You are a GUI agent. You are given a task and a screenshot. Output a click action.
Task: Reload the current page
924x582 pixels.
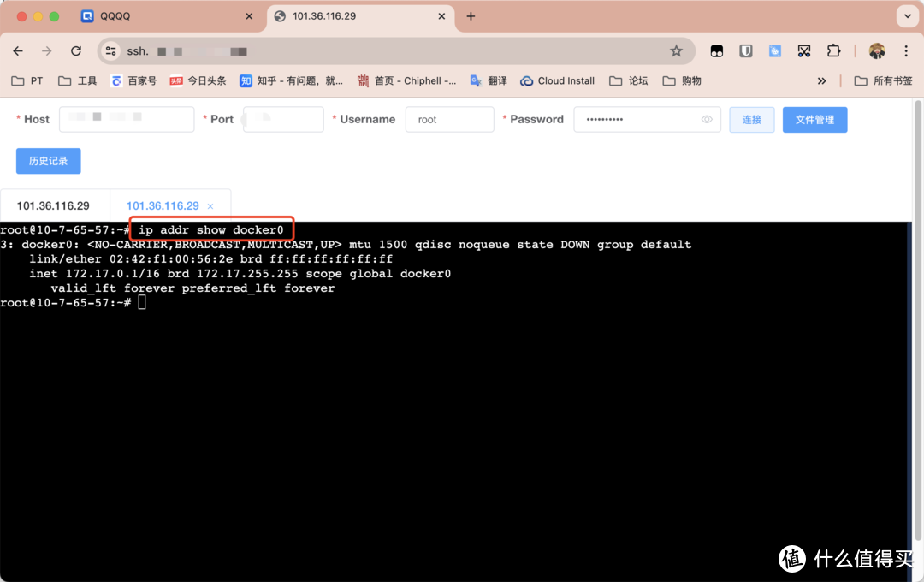76,51
